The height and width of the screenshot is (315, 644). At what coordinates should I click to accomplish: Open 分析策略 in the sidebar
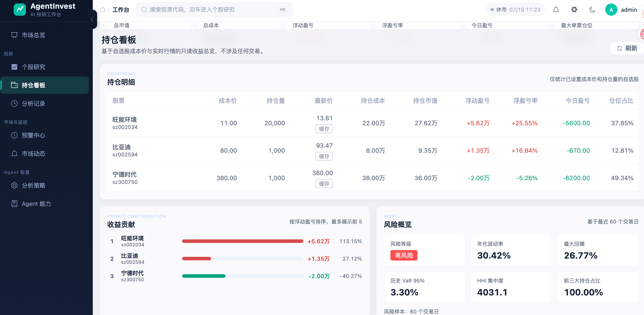[x=44, y=186]
